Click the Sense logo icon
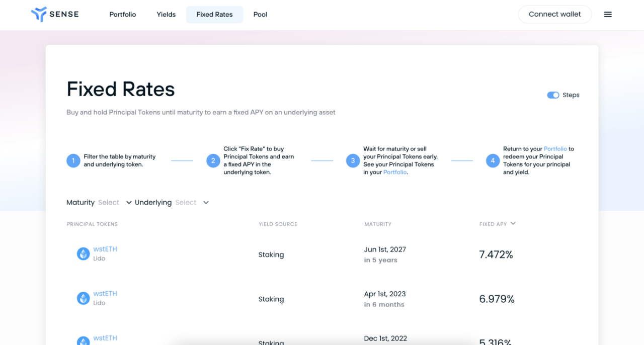This screenshot has height=345, width=644. (x=39, y=15)
